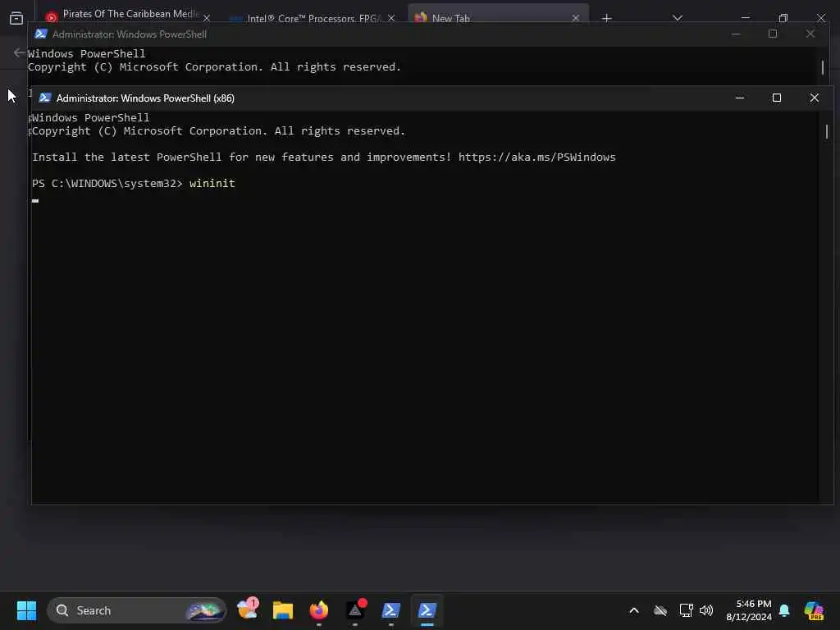Click the background PowerShell scrollbar thumb
This screenshot has height=630, width=840.
click(x=822, y=67)
